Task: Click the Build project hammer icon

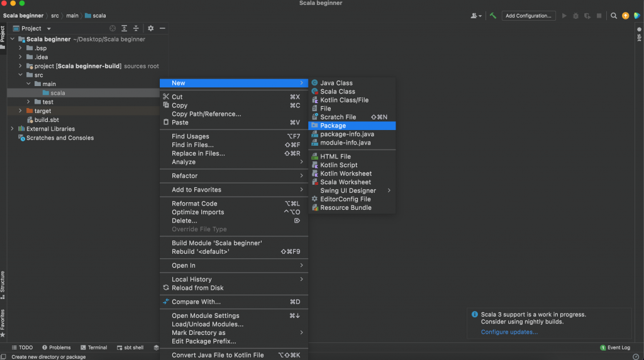Action: coord(493,16)
